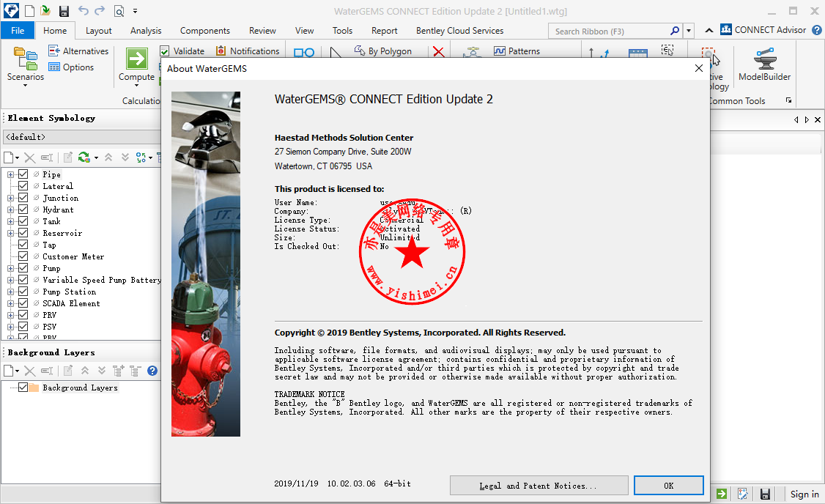The height and width of the screenshot is (504, 825).
Task: Click Validate in the Home ribbon
Action: [x=182, y=51]
